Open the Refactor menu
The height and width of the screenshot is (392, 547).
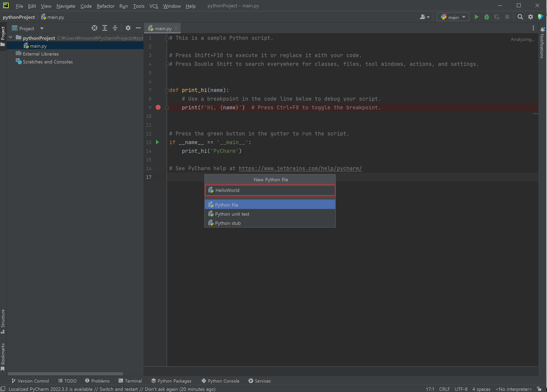[105, 6]
